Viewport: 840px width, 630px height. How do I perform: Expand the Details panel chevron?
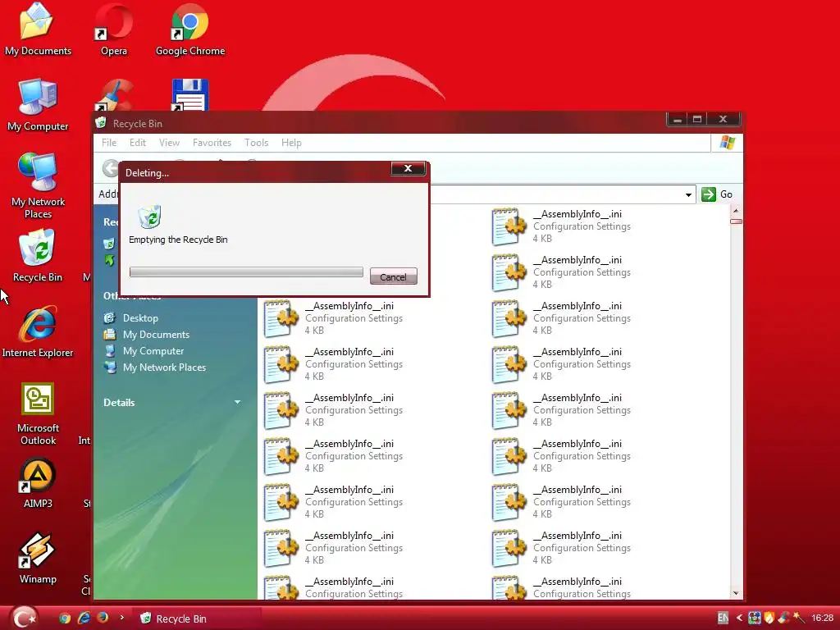(237, 402)
